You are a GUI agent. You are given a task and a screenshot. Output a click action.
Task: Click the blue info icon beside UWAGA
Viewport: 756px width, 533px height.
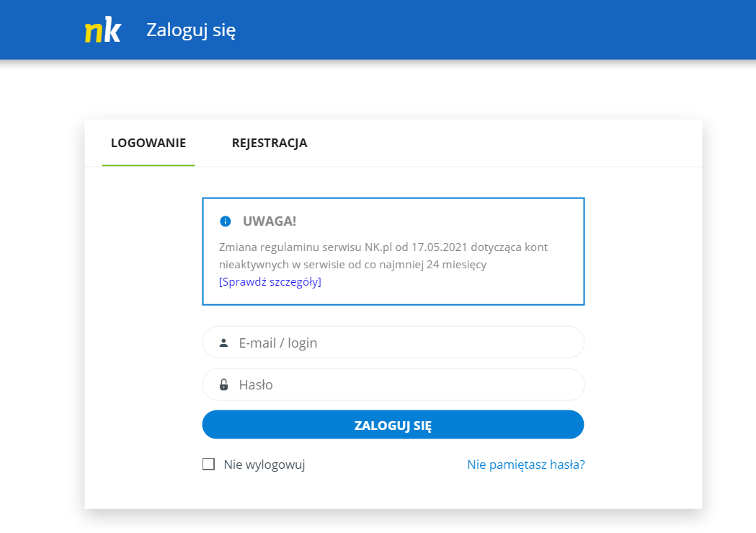point(226,221)
